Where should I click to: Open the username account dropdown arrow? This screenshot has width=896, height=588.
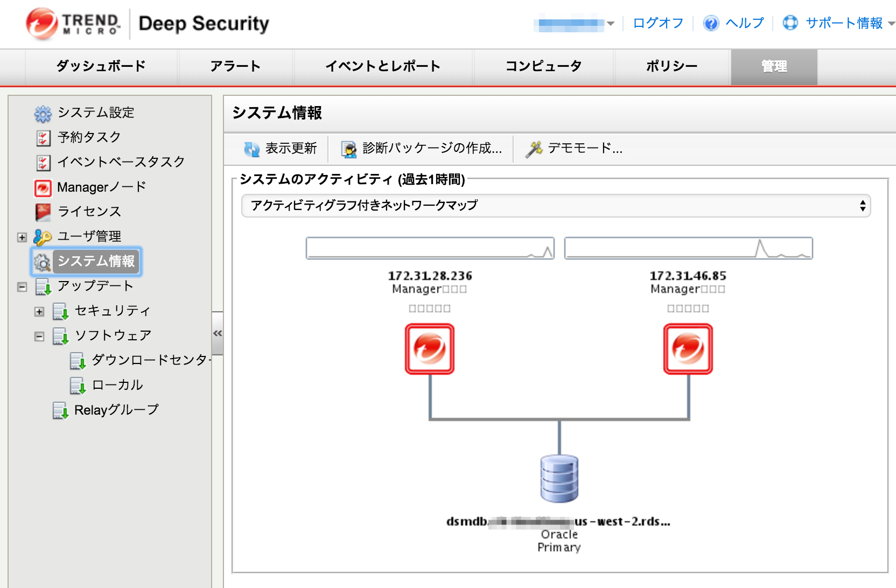tap(610, 24)
